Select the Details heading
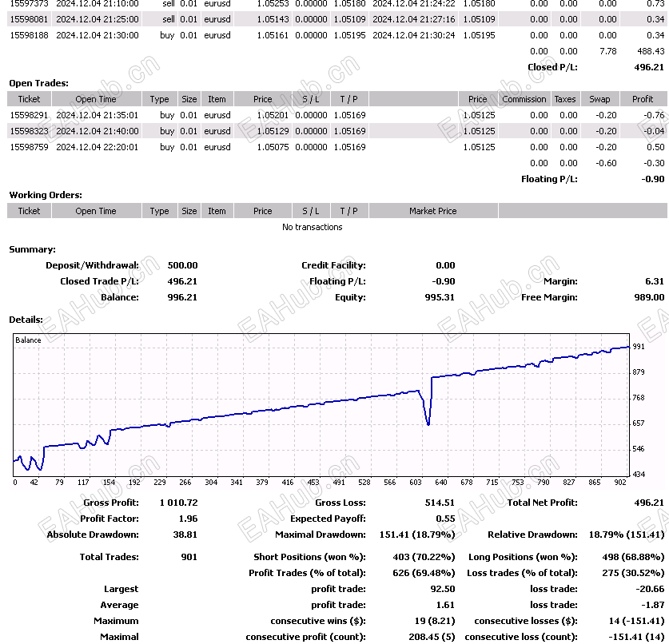 coord(26,320)
